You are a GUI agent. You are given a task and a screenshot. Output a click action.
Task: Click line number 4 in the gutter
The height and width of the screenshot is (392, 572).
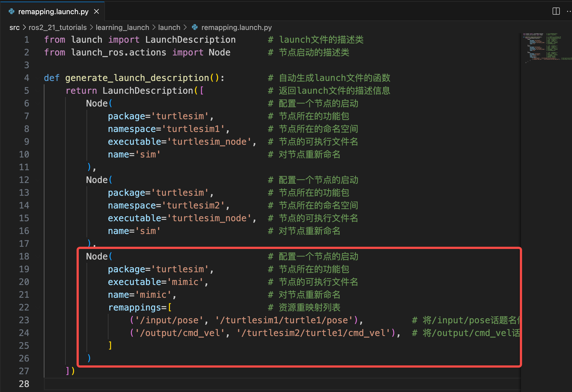coord(27,78)
